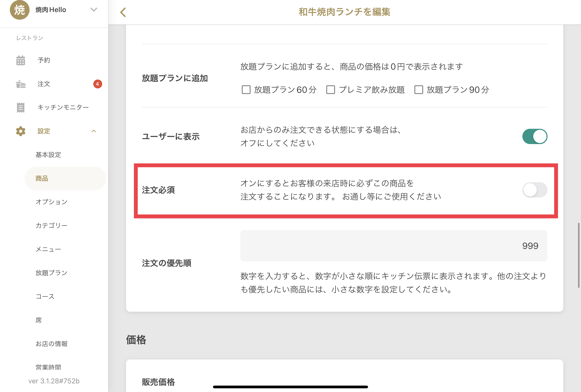Click the レストラン section header
Viewport: 581px width, 392px height.
click(x=30, y=38)
